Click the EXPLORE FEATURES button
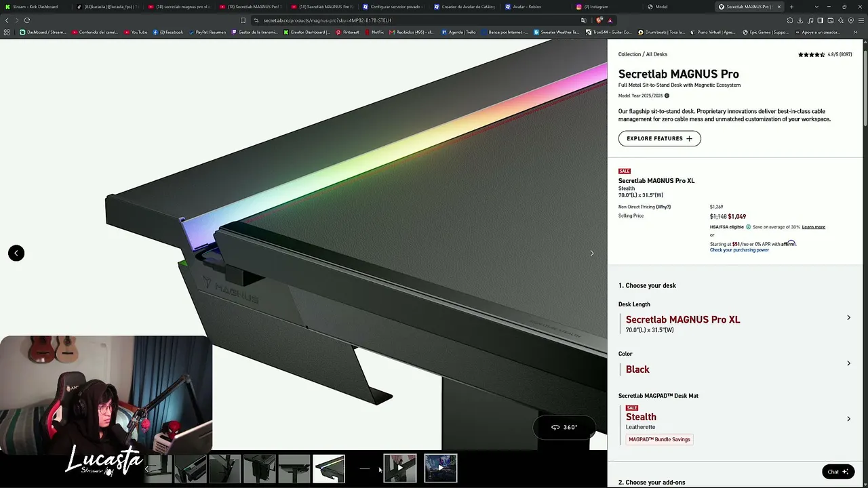868x488 pixels. (659, 138)
